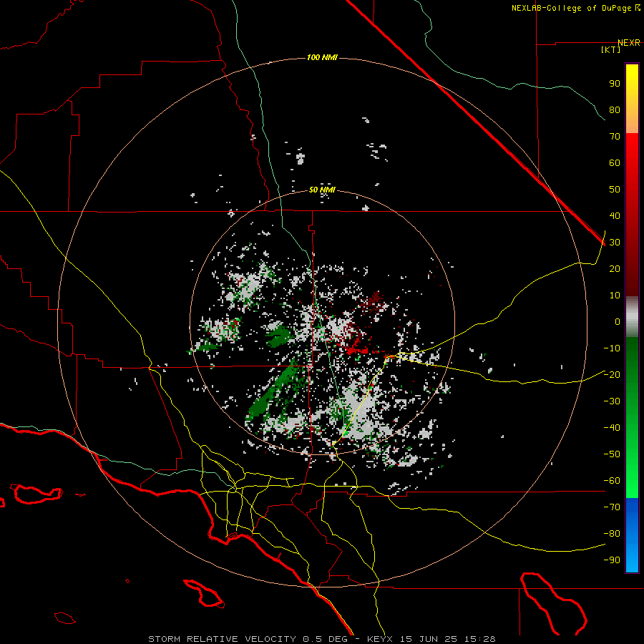Viewport: 644px width, 644px height.
Task: Pick the gray zero-velocity segment of color bar
Action: tap(632, 317)
